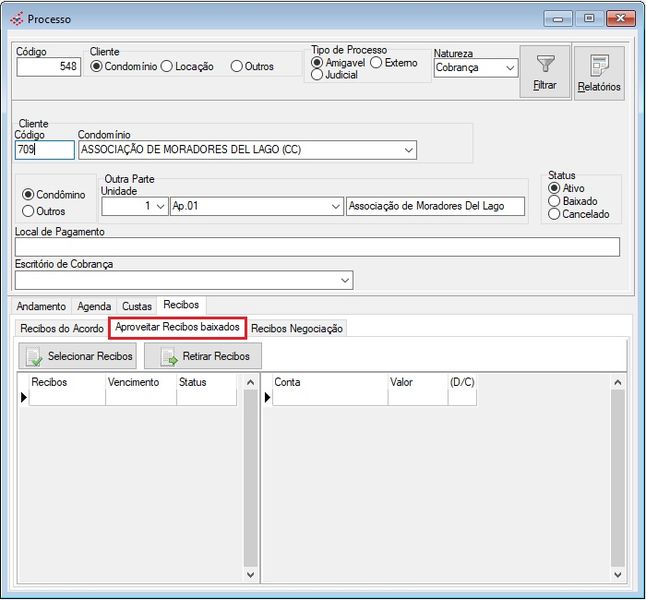Viewport: 646px width, 600px height.
Task: Select Externo process type option
Action: tap(376, 63)
